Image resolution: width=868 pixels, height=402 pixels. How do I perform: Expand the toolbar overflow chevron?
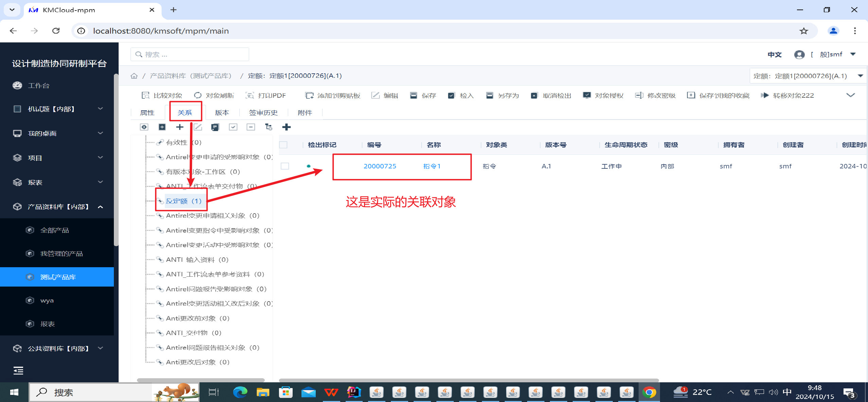click(x=850, y=95)
